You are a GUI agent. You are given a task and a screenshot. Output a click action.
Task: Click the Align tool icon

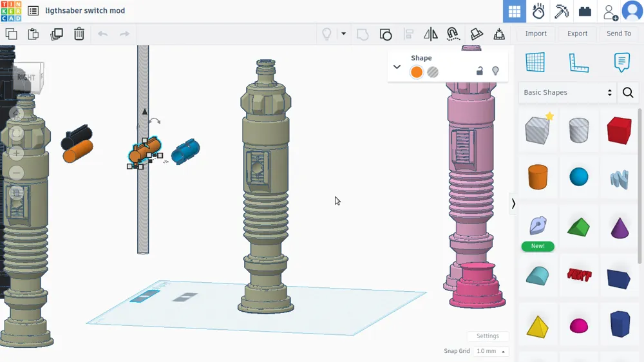408,34
